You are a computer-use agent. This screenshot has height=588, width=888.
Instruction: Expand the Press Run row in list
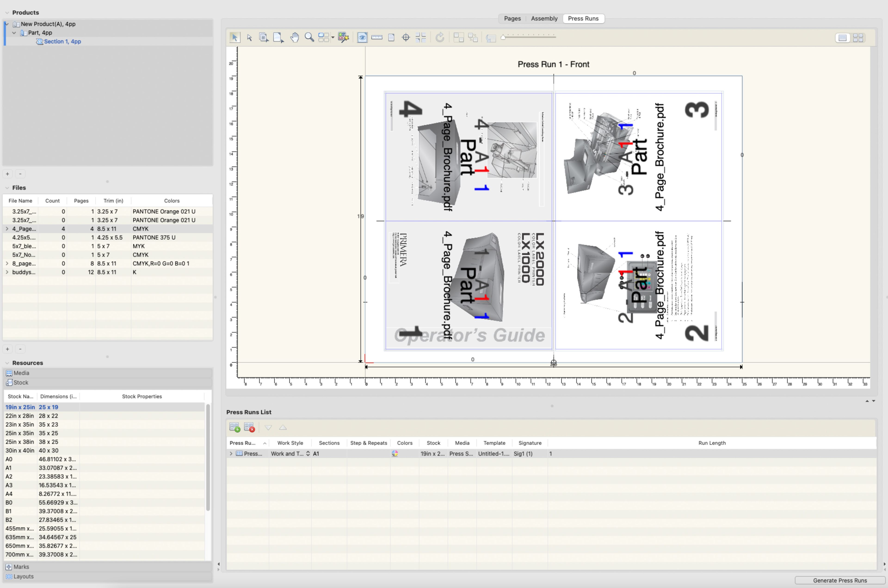point(231,454)
